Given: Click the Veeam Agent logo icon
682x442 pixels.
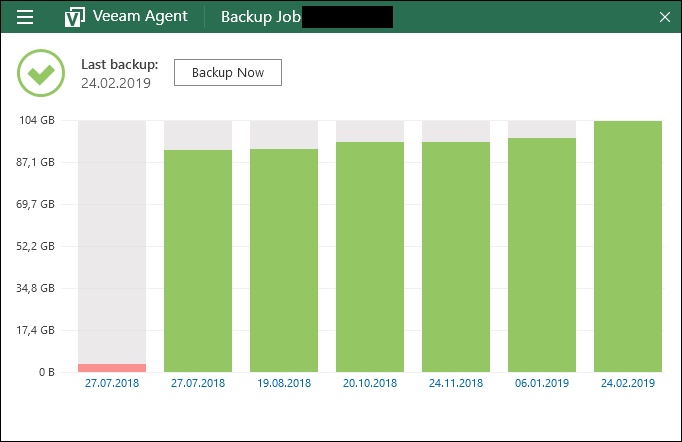Looking at the screenshot, I should coord(74,17).
